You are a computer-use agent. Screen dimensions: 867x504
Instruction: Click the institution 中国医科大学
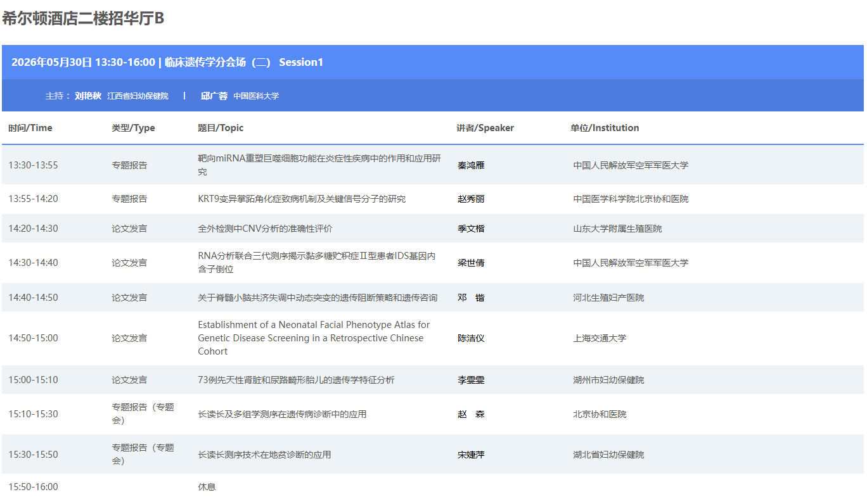(256, 96)
